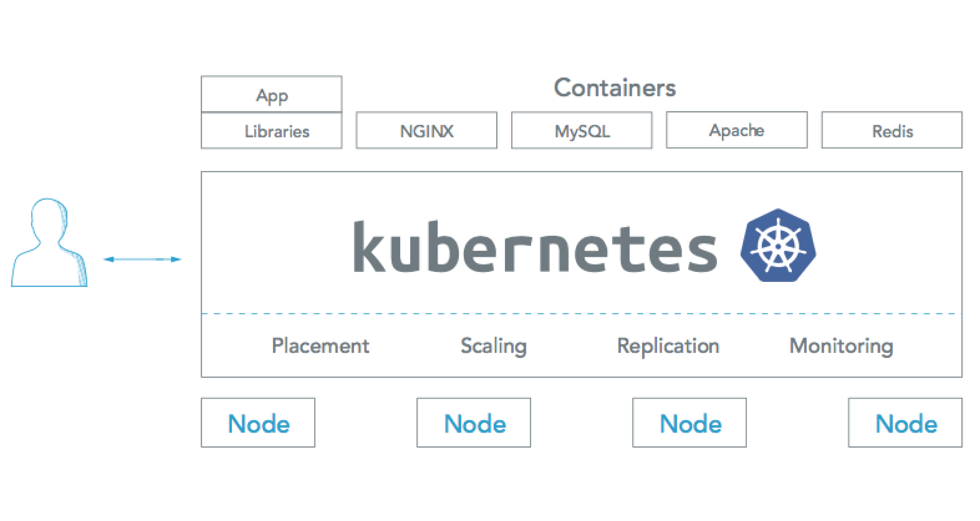Image resolution: width=980 pixels, height=521 pixels.
Task: Click the Apache container box
Action: click(737, 130)
